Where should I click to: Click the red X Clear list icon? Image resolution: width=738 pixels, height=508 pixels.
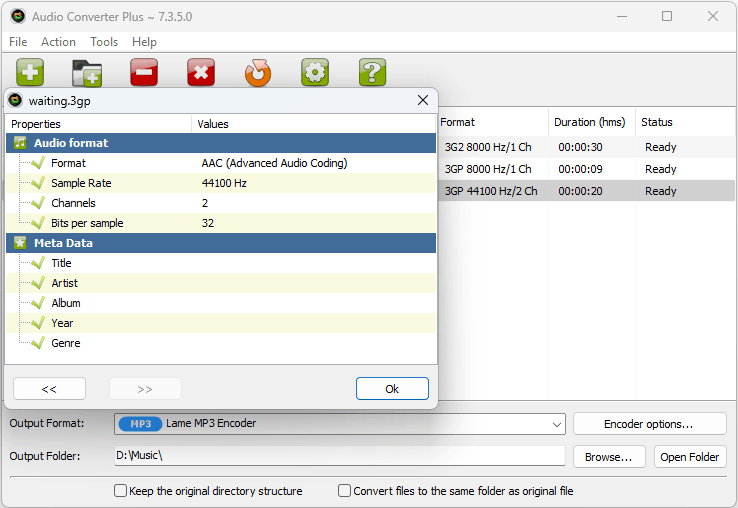201,72
